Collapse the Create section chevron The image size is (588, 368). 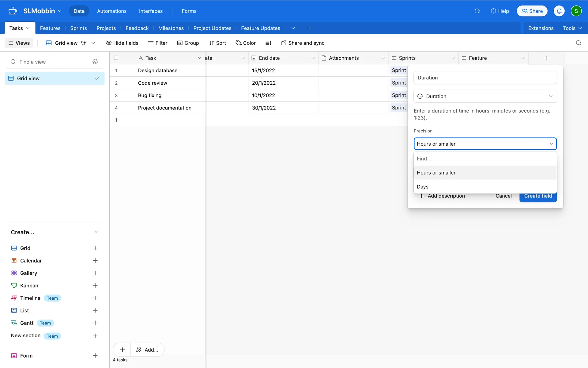click(x=96, y=232)
